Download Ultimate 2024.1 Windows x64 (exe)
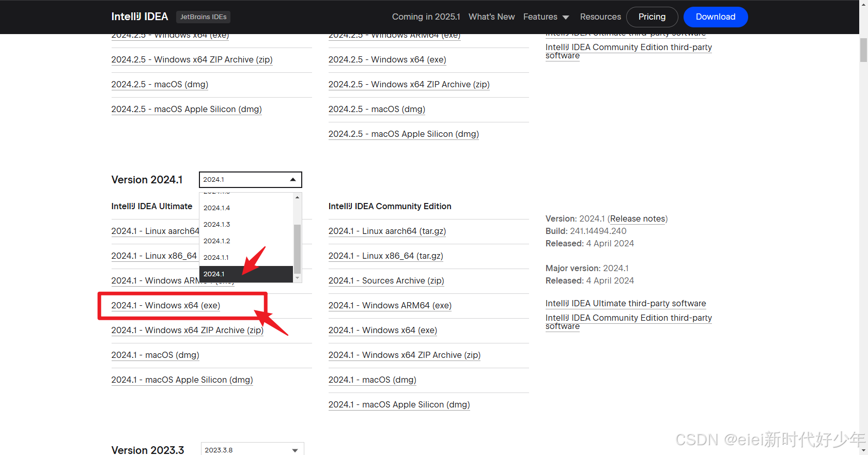This screenshot has width=868, height=455. tap(166, 305)
